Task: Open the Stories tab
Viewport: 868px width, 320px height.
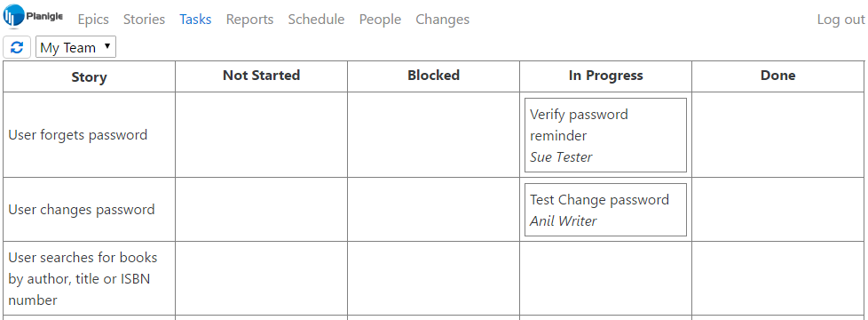Action: [144, 20]
